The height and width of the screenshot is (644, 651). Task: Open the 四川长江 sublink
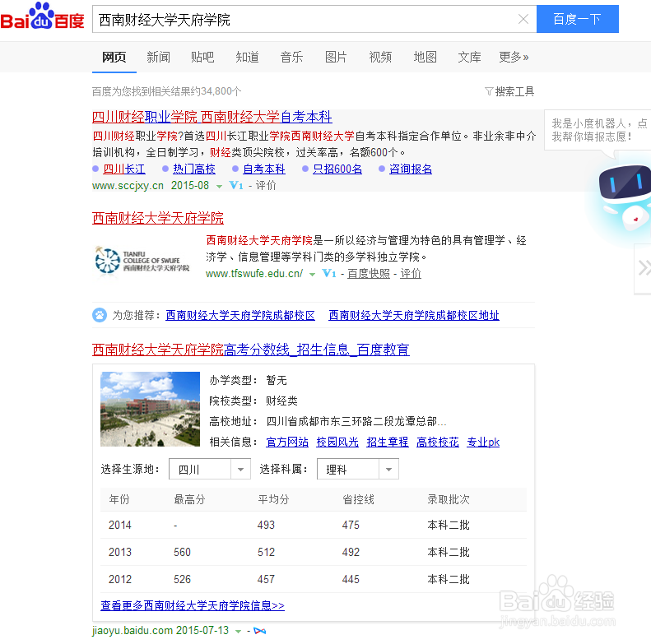coord(124,169)
